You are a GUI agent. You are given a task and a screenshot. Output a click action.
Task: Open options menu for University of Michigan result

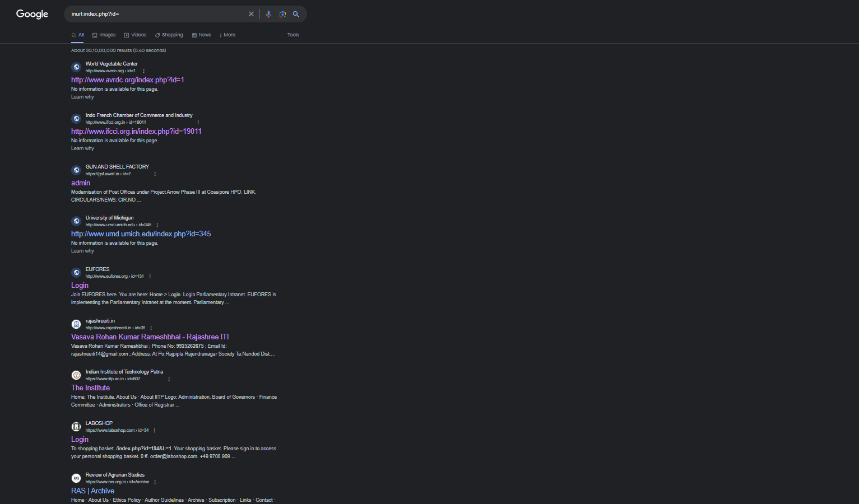click(x=157, y=225)
